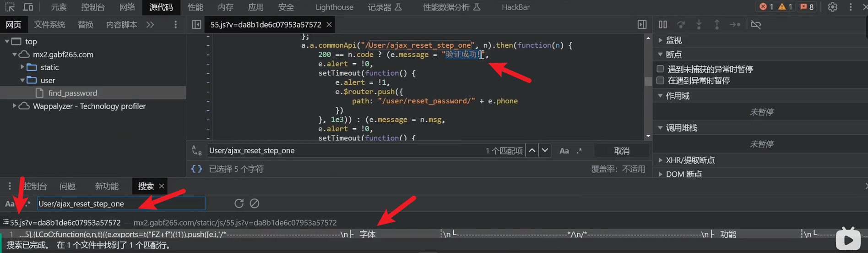Image resolution: width=868 pixels, height=253 pixels.
Task: Clear the search results
Action: 255,203
